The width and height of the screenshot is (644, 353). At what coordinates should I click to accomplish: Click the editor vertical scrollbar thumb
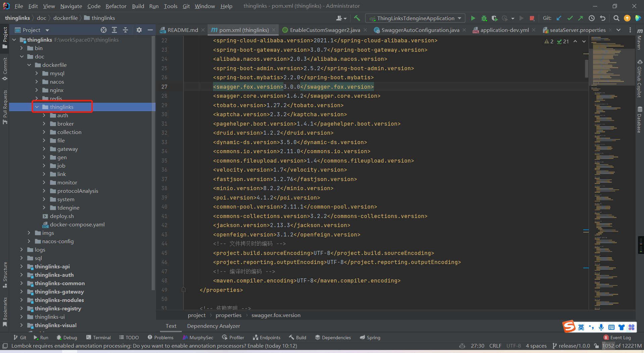[x=586, y=68]
